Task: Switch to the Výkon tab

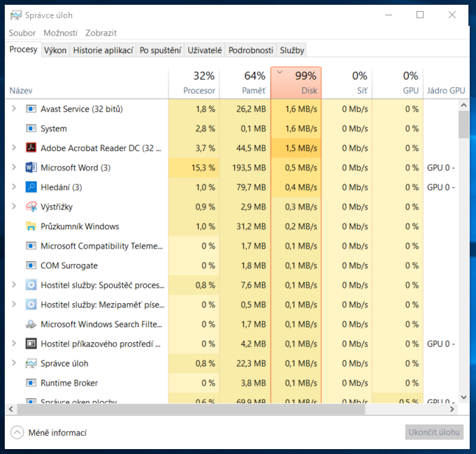Action: 55,50
